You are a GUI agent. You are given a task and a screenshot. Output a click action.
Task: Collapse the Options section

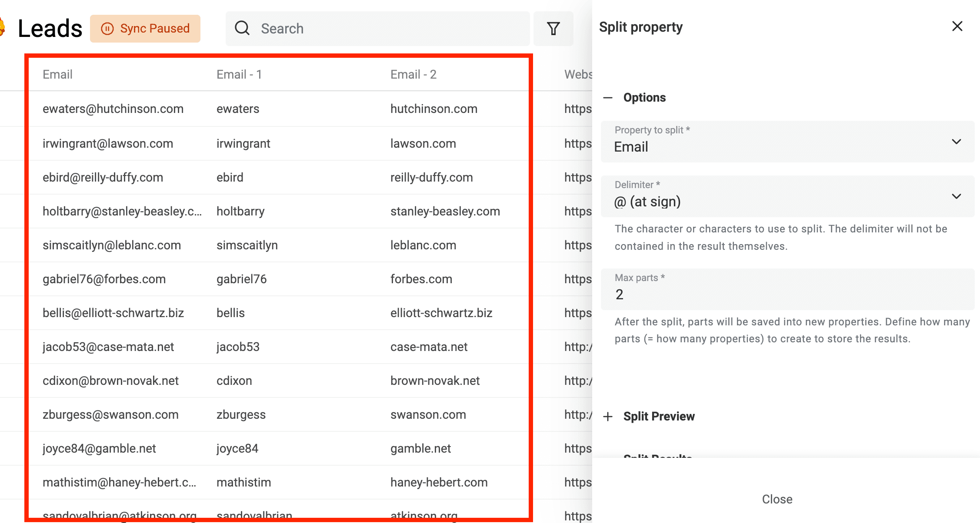(x=608, y=98)
